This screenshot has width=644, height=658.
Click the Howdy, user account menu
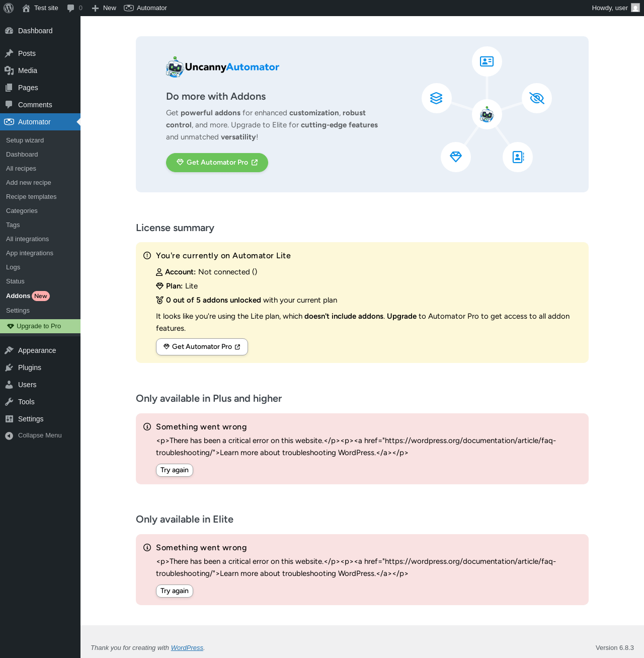[x=615, y=8]
